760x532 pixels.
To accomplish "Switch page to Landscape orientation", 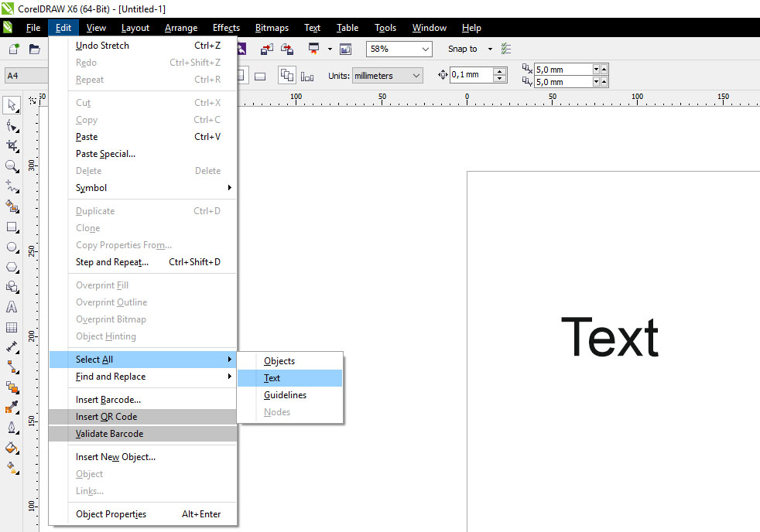I will [x=260, y=76].
